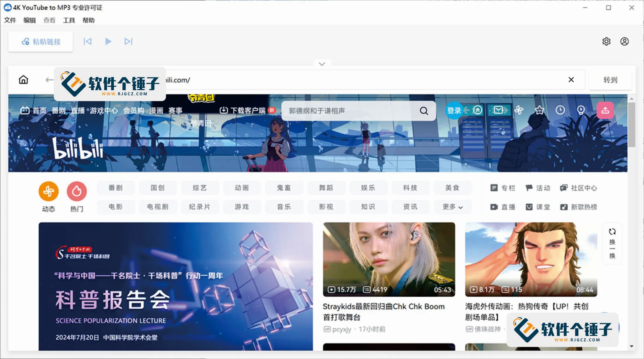Open 漫画 nav link

[x=156, y=110]
